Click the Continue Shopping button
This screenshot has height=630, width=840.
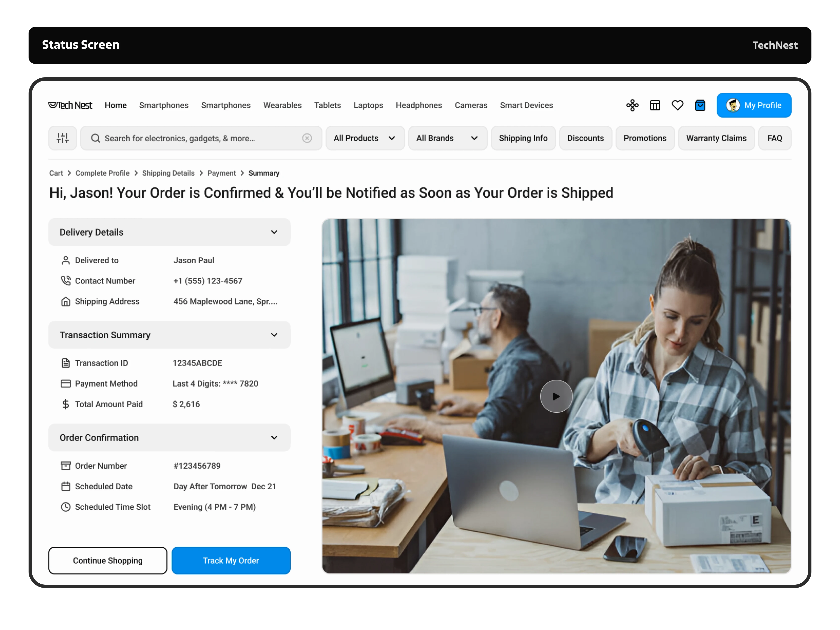[x=108, y=560]
